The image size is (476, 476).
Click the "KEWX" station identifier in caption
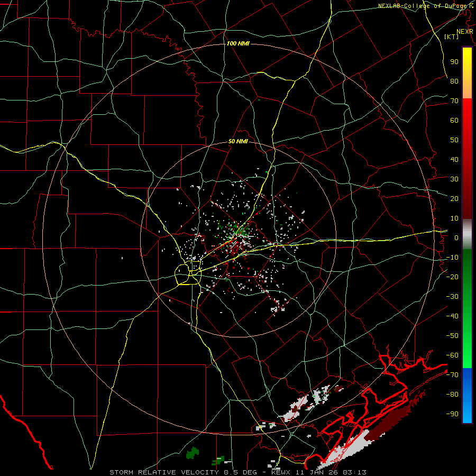(x=281, y=472)
